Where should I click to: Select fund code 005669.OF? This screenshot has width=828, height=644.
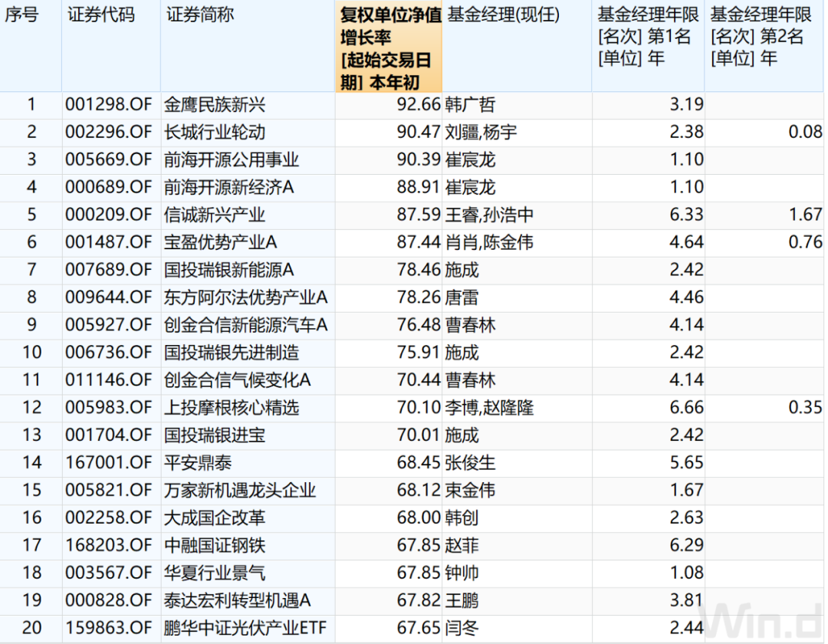[109, 159]
